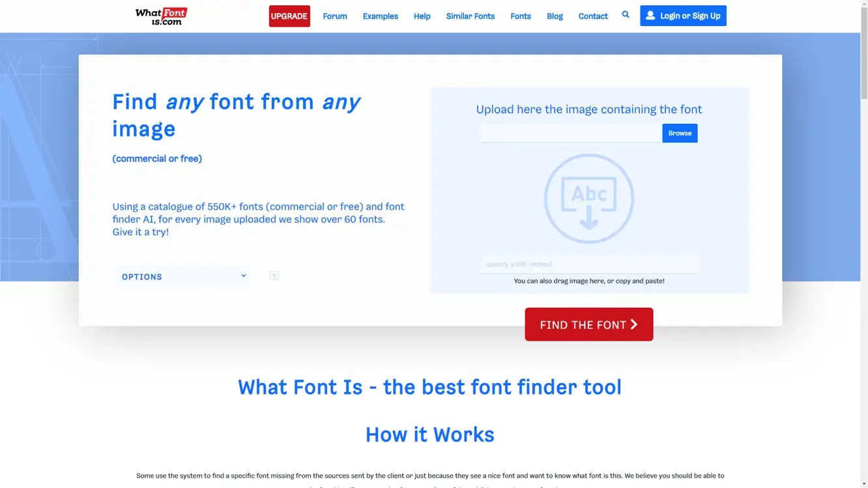The width and height of the screenshot is (868, 488).
Task: Visit the Blog page
Action: tap(555, 16)
